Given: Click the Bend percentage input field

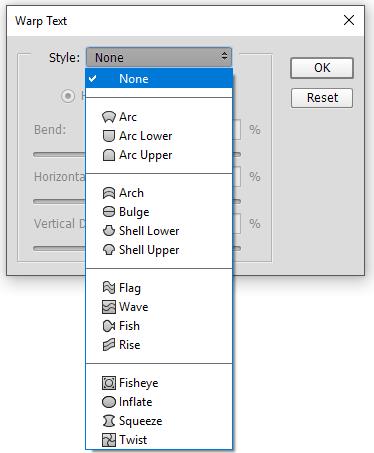Looking at the screenshot, I should click(x=236, y=129).
